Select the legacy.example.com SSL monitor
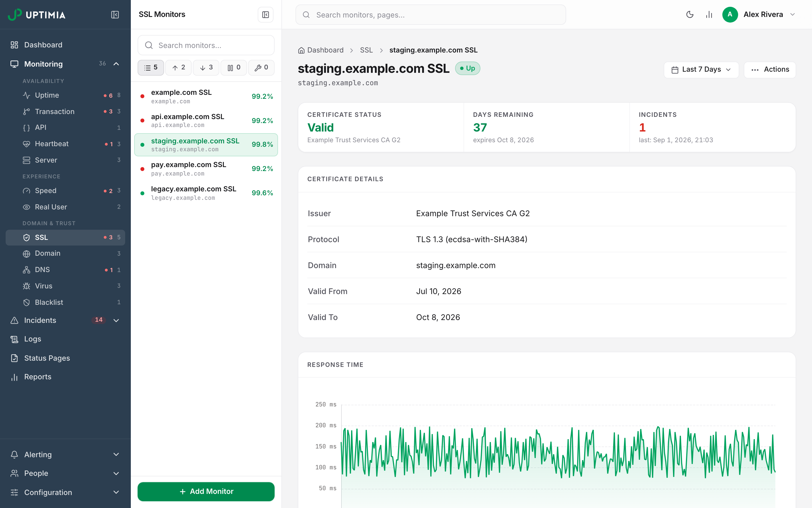 coord(206,193)
